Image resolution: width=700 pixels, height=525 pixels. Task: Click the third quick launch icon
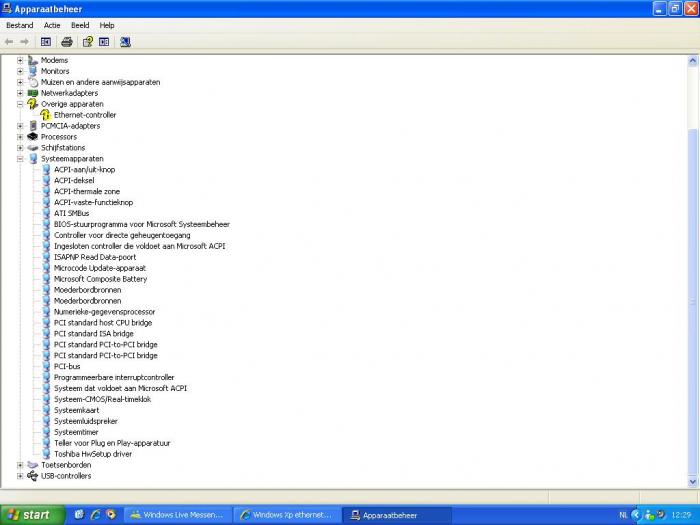111,515
